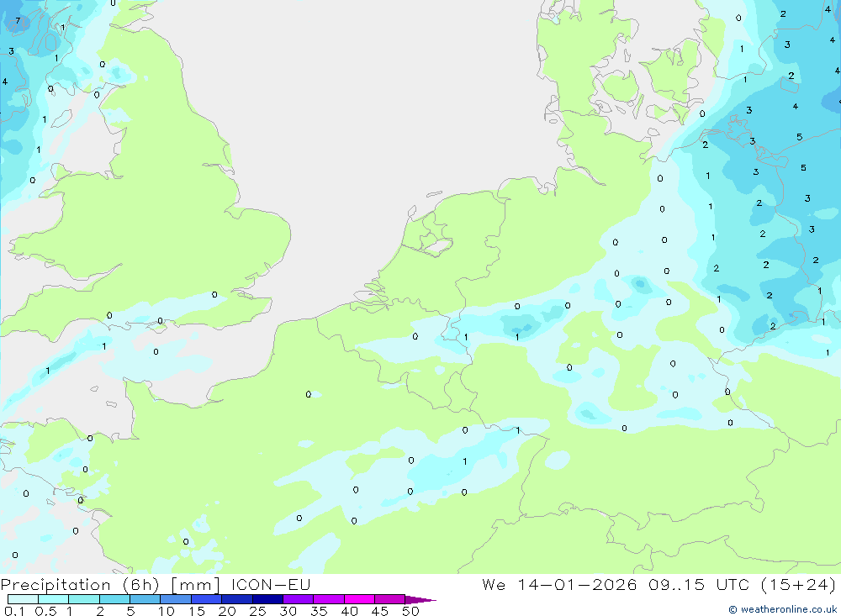Click the '14-01-2026' date text
This screenshot has width=841, height=616.
(x=577, y=584)
